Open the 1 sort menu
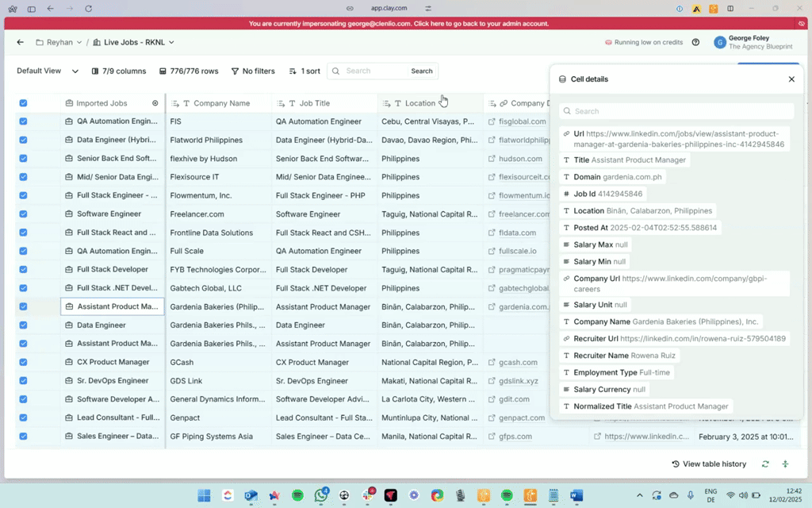 (x=304, y=71)
